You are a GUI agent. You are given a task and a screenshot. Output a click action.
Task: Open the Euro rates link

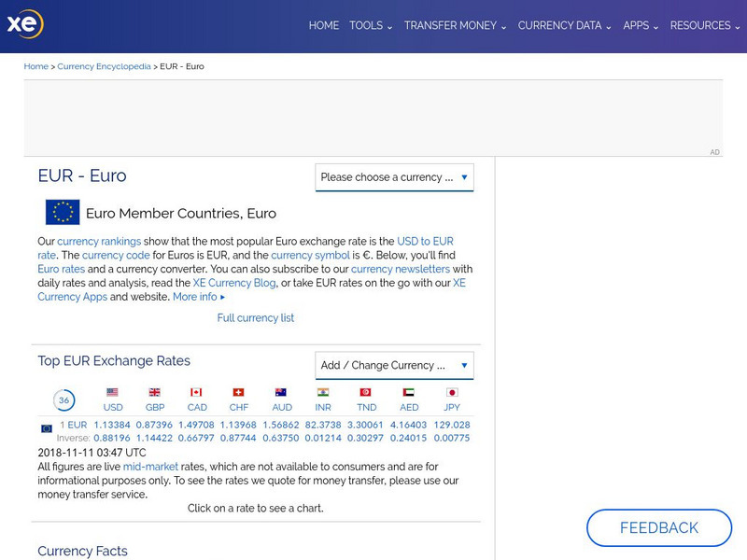click(x=61, y=269)
